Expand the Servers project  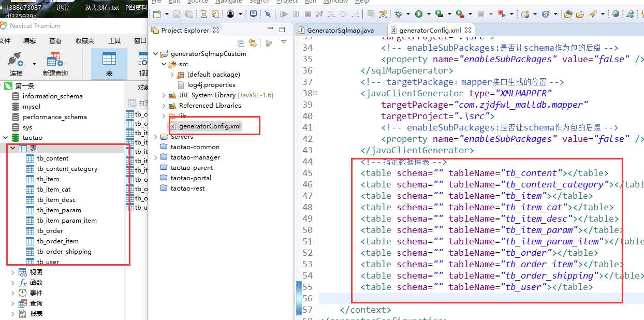pyautogui.click(x=156, y=137)
